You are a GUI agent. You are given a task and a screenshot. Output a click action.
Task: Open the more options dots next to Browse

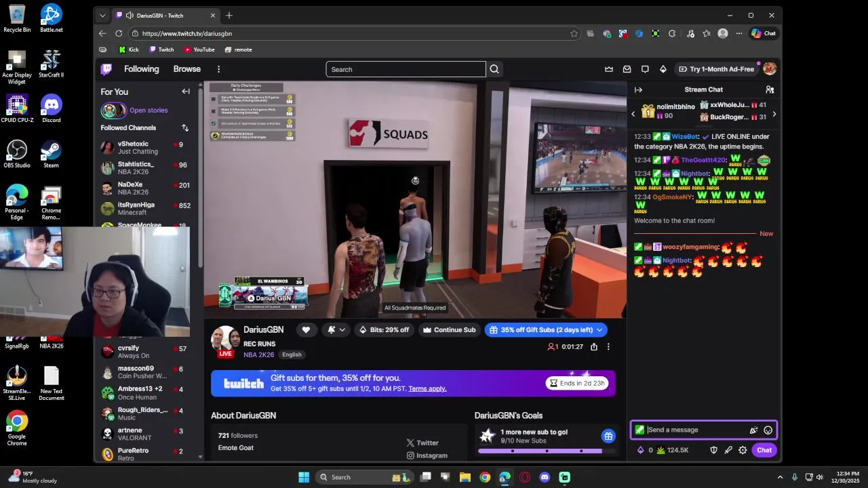click(218, 69)
